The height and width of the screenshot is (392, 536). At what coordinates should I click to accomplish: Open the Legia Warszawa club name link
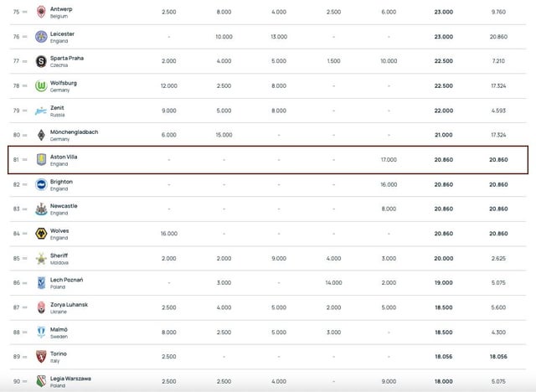click(70, 378)
